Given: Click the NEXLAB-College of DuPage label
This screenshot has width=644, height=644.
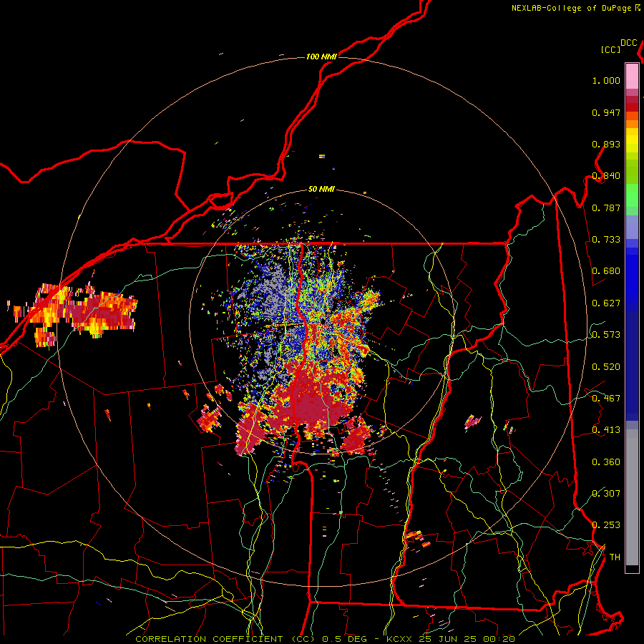Looking at the screenshot, I should [571, 8].
